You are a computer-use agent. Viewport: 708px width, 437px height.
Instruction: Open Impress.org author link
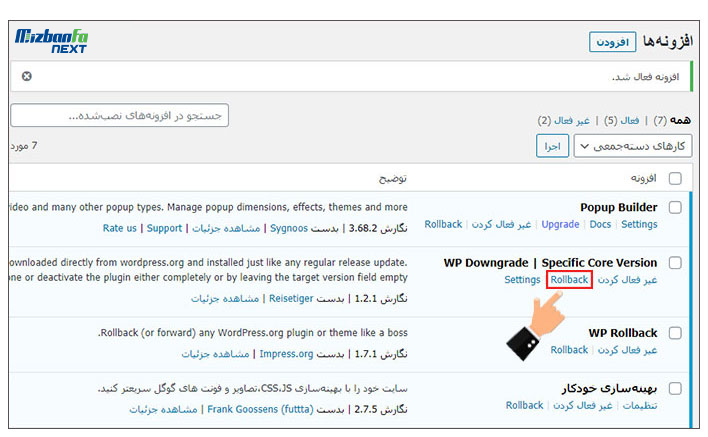coord(286,354)
